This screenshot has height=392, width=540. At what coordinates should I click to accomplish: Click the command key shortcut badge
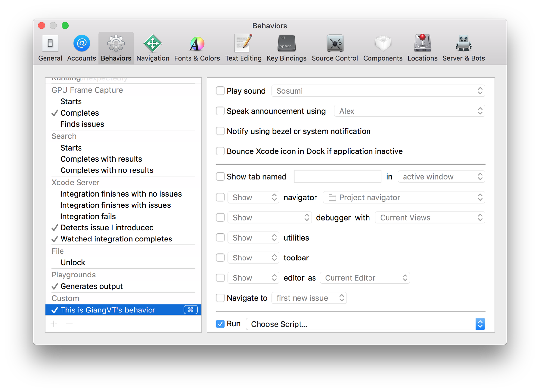pos(190,310)
